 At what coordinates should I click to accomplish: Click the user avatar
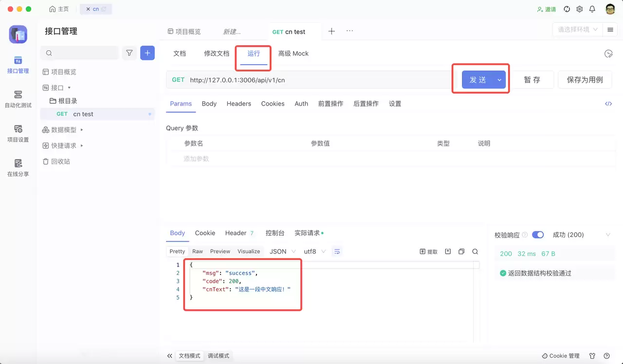[x=610, y=9]
